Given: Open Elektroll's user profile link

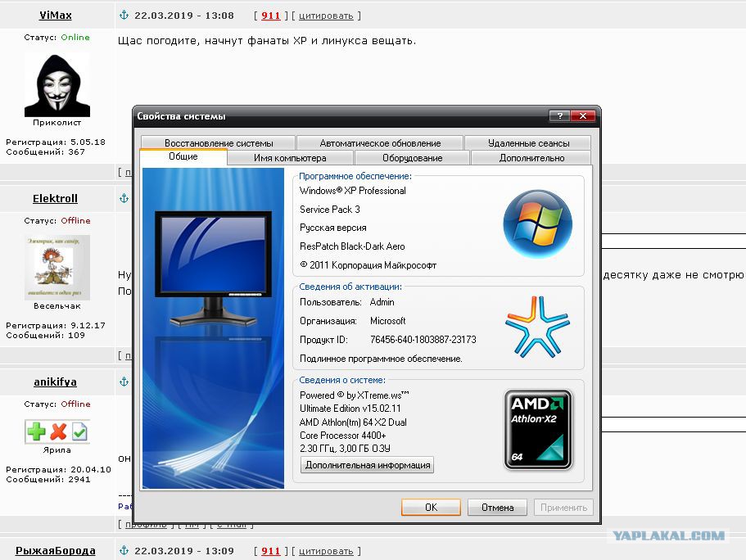Looking at the screenshot, I should click(x=55, y=198).
